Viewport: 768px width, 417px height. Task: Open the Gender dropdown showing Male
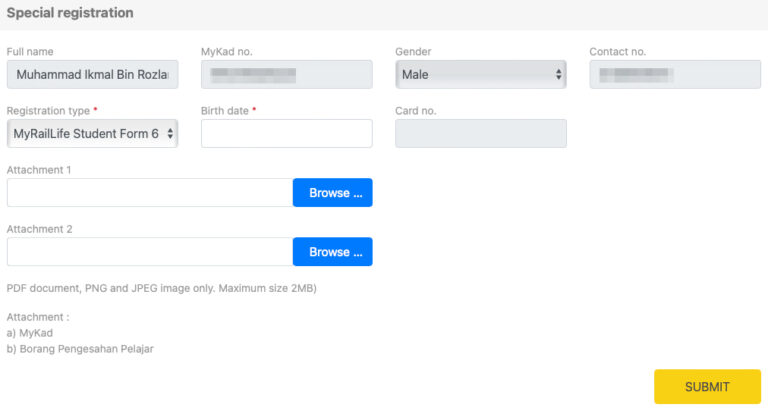[x=480, y=74]
